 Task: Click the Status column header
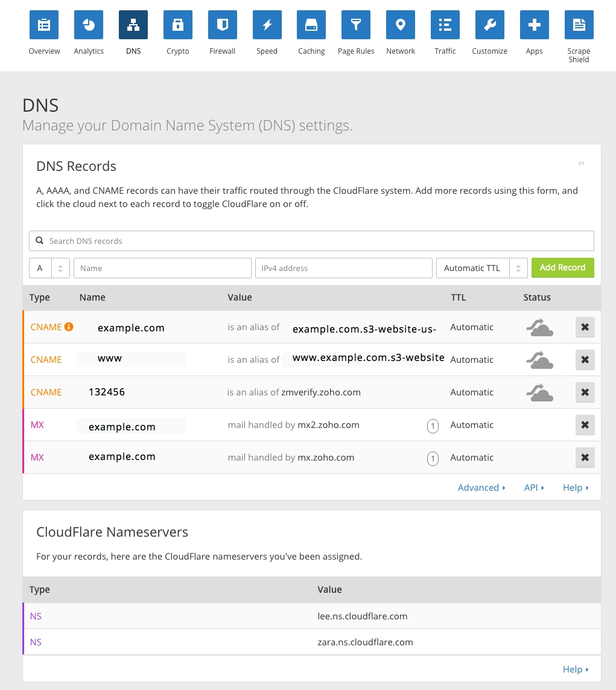pos(537,297)
